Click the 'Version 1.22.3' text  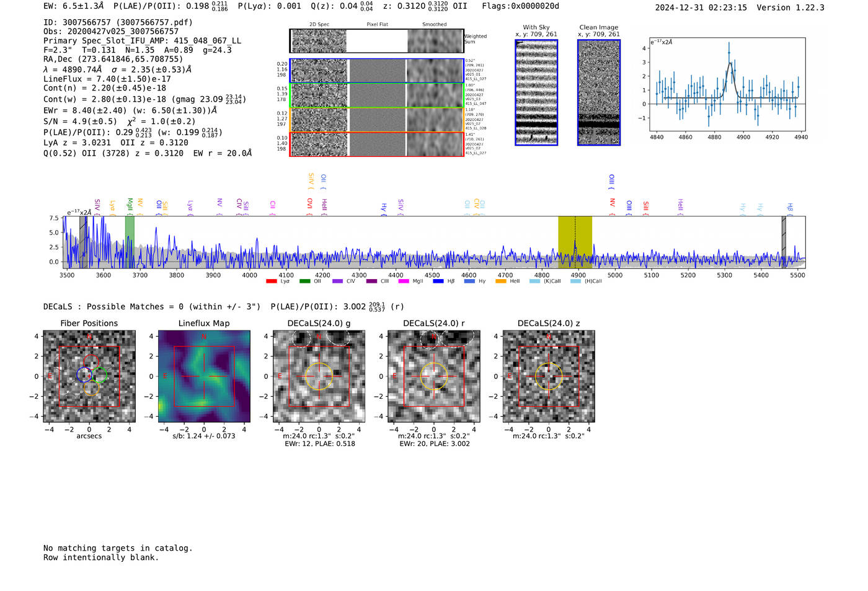[x=790, y=7]
